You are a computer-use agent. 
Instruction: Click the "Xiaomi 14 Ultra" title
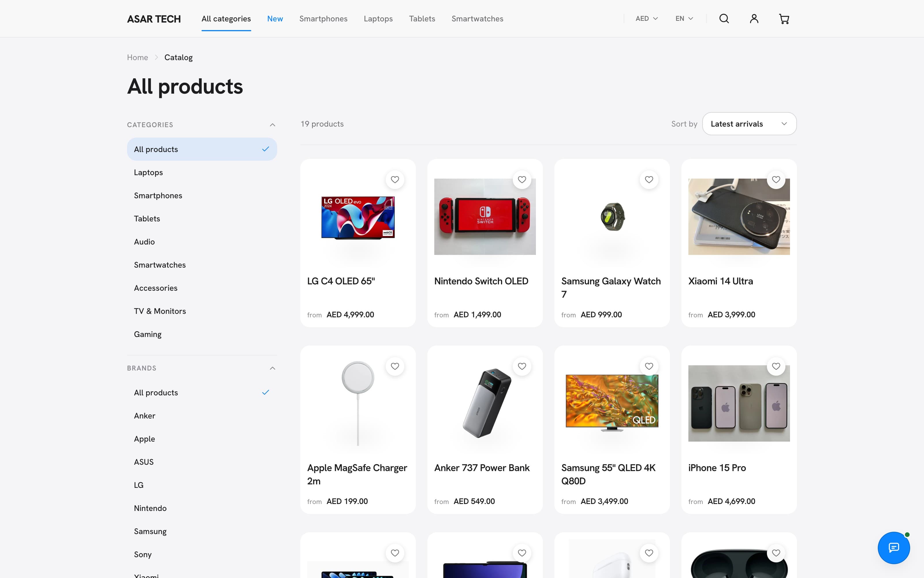[720, 281]
